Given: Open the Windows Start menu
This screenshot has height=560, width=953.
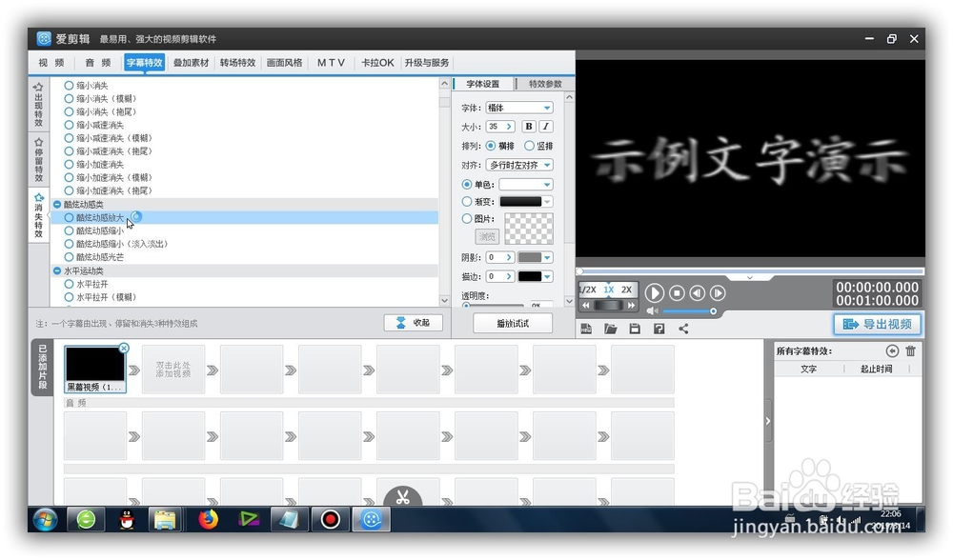Looking at the screenshot, I should [46, 520].
